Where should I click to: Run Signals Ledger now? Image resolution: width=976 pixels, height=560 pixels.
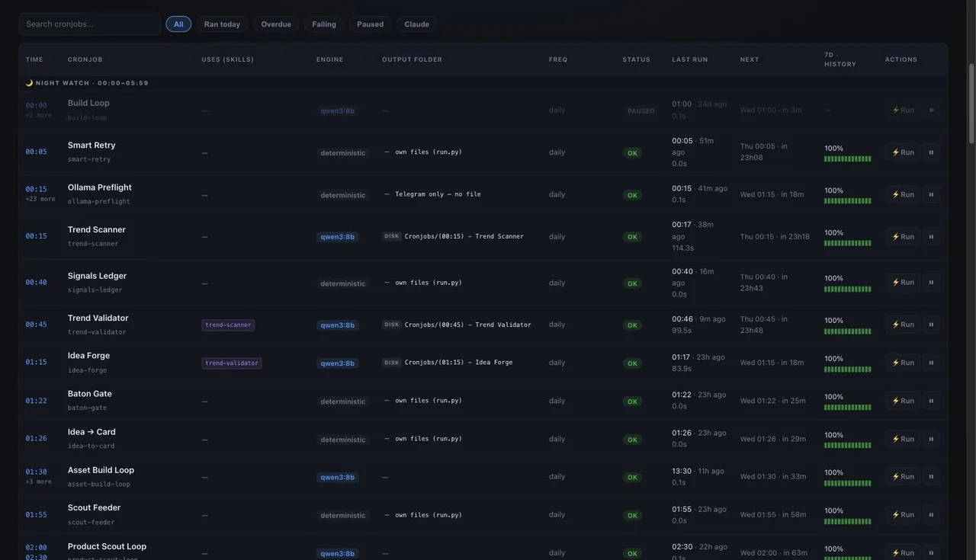click(903, 283)
